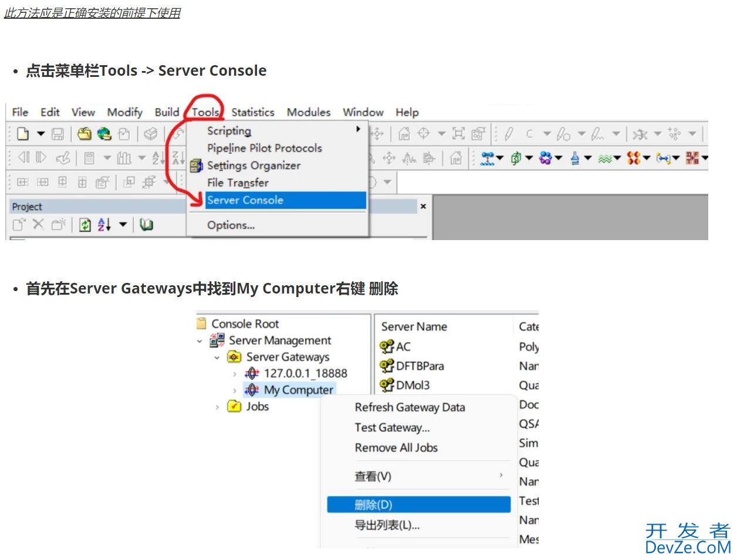Open dropdown arrow next to New document icon
Image resolution: width=737 pixels, height=560 pixels.
tap(41, 134)
